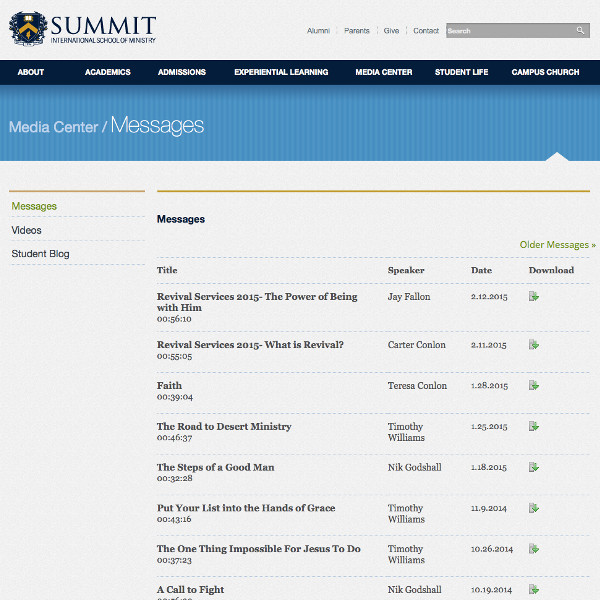The height and width of the screenshot is (600, 600).
Task: Open the Campus Church menu
Action: pos(545,72)
